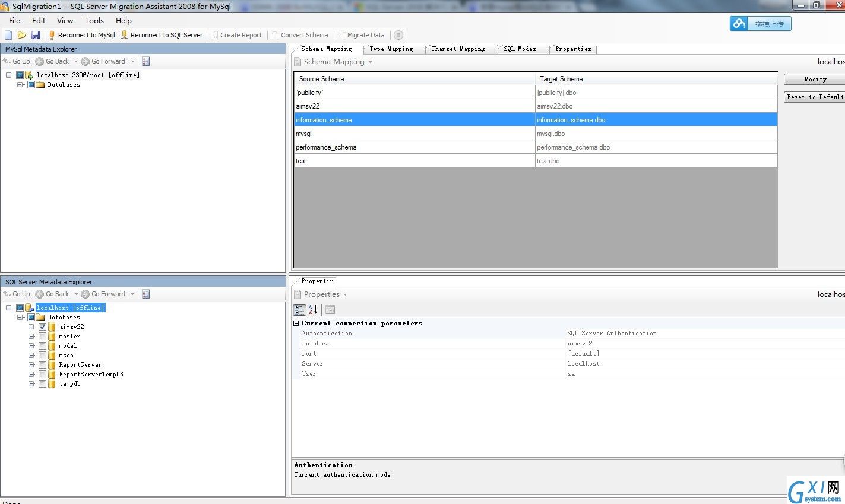The height and width of the screenshot is (504, 845).
Task: Open the Tools menu
Action: point(94,20)
